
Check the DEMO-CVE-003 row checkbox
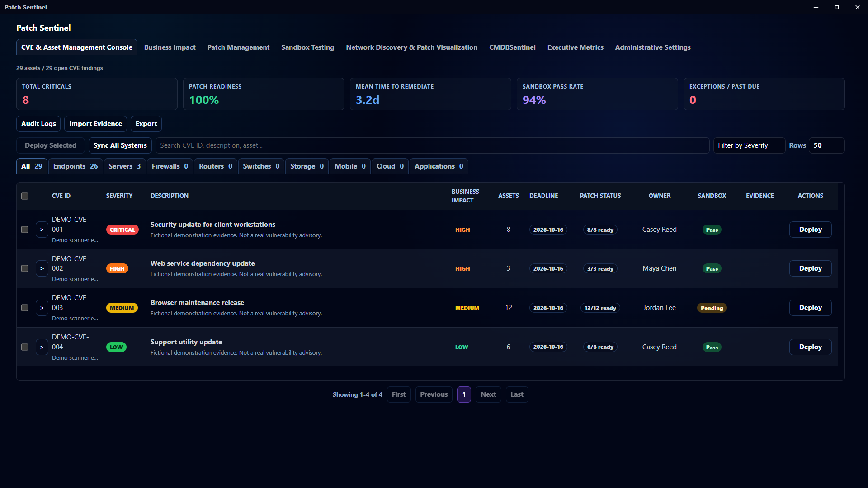pos(25,308)
